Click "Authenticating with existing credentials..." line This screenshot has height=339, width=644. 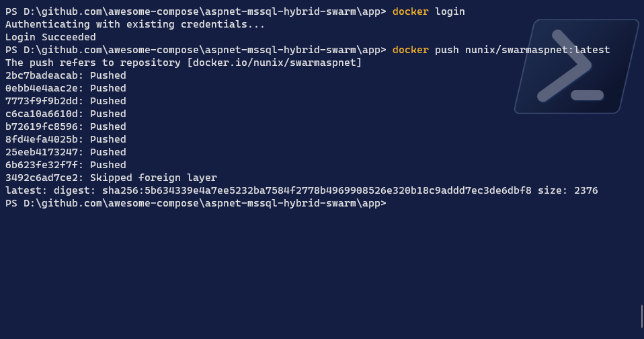coord(135,24)
